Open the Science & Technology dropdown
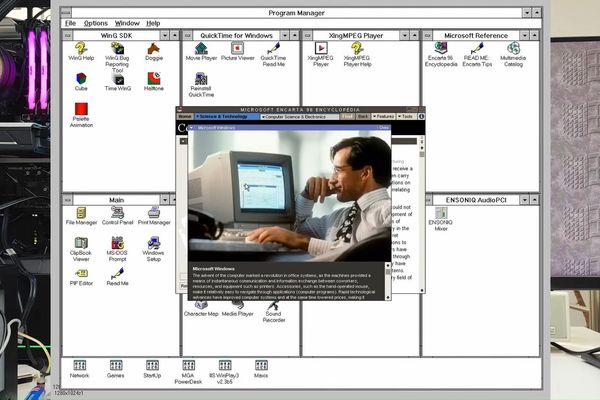This screenshot has height=400, width=600. (227, 116)
